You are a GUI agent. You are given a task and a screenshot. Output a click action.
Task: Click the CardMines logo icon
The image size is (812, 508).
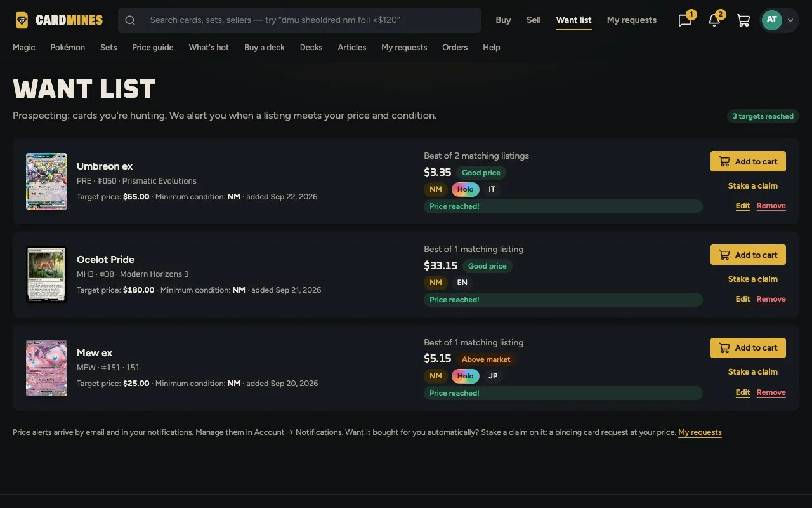coord(22,20)
